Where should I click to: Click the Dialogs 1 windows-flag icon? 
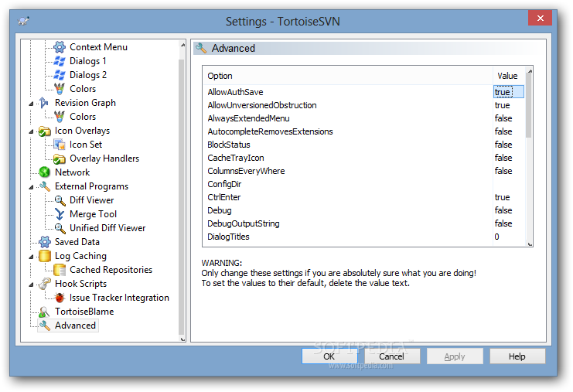pyautogui.click(x=60, y=61)
